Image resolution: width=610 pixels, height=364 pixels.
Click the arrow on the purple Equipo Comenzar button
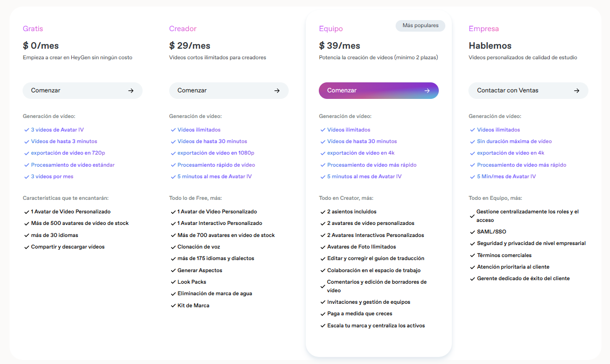coord(427,91)
